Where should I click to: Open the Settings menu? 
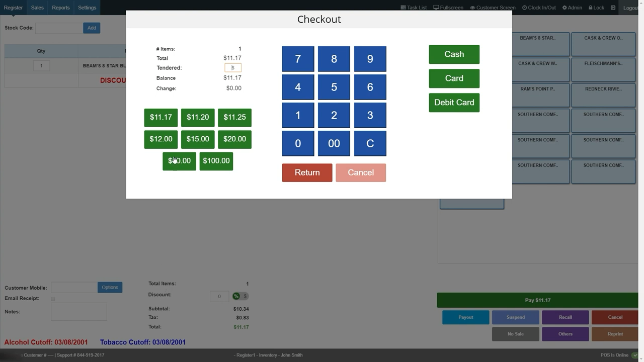coord(87,8)
